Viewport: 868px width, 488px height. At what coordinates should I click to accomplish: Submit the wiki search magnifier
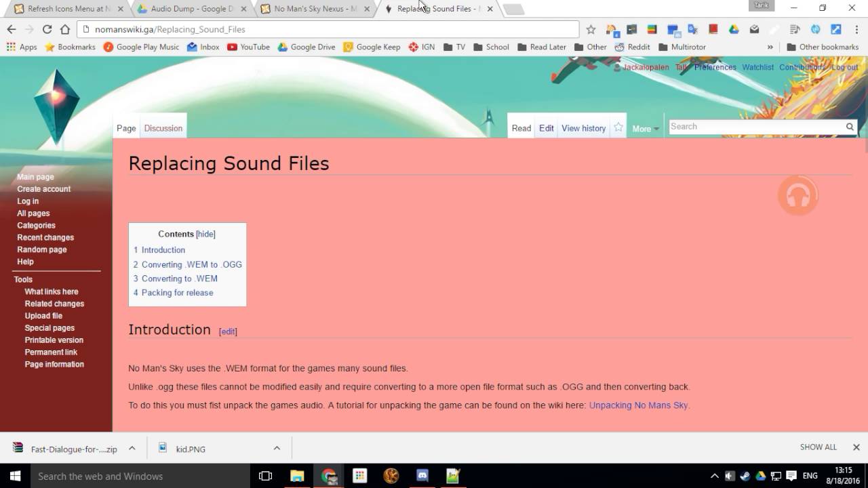point(850,127)
